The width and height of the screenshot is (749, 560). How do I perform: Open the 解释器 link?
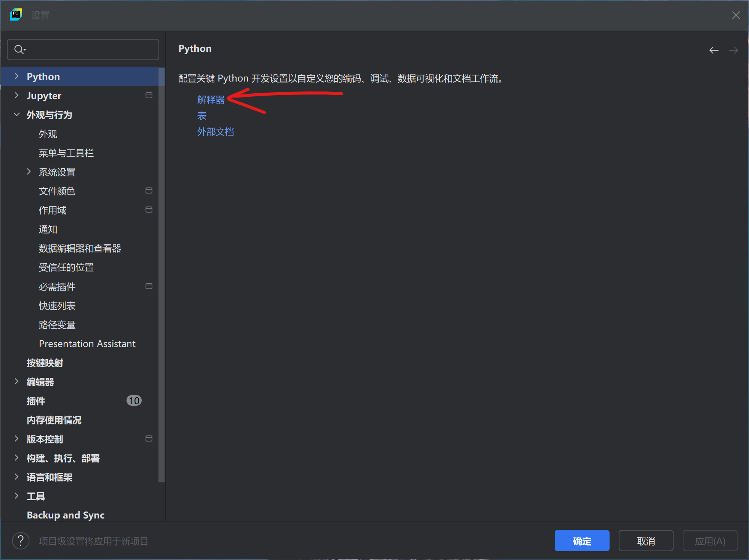pos(211,100)
